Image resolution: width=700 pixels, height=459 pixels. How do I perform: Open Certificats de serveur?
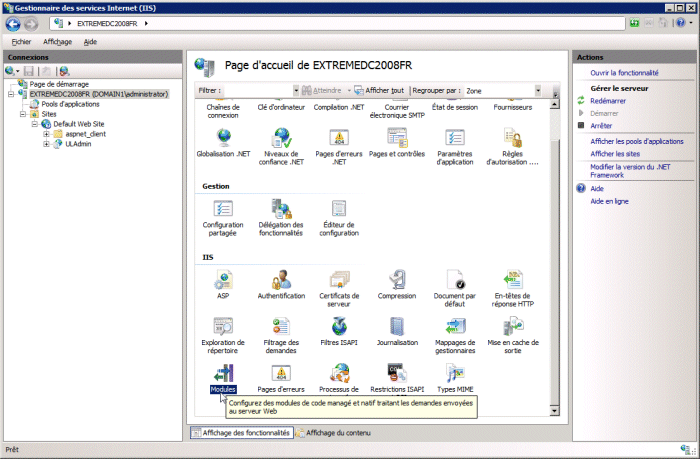[339, 288]
